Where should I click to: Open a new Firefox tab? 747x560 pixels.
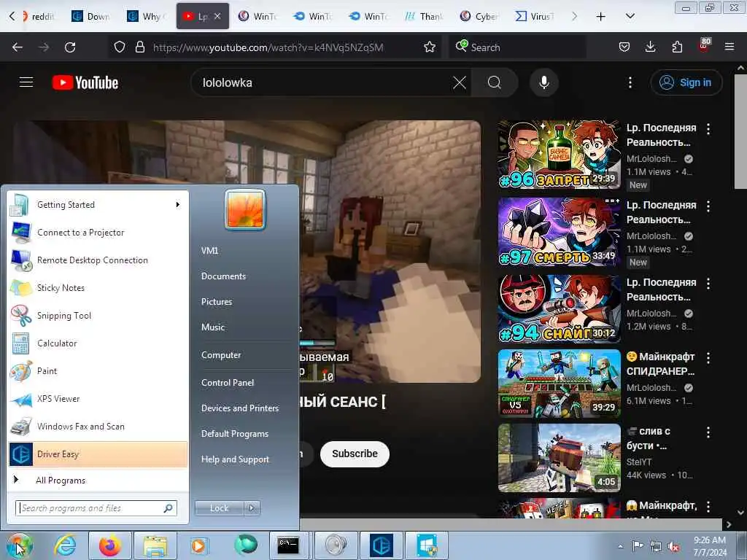tap(601, 16)
